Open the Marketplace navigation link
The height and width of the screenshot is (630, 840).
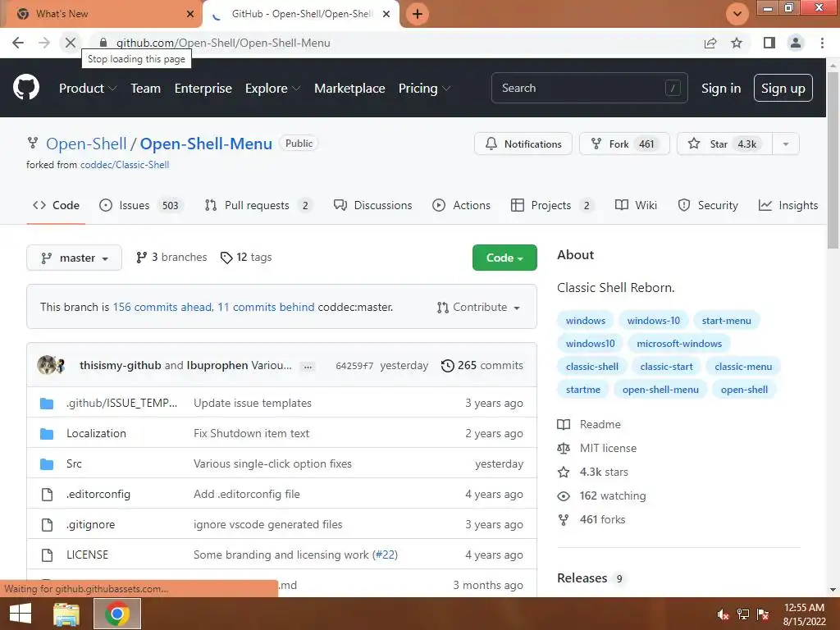click(349, 89)
